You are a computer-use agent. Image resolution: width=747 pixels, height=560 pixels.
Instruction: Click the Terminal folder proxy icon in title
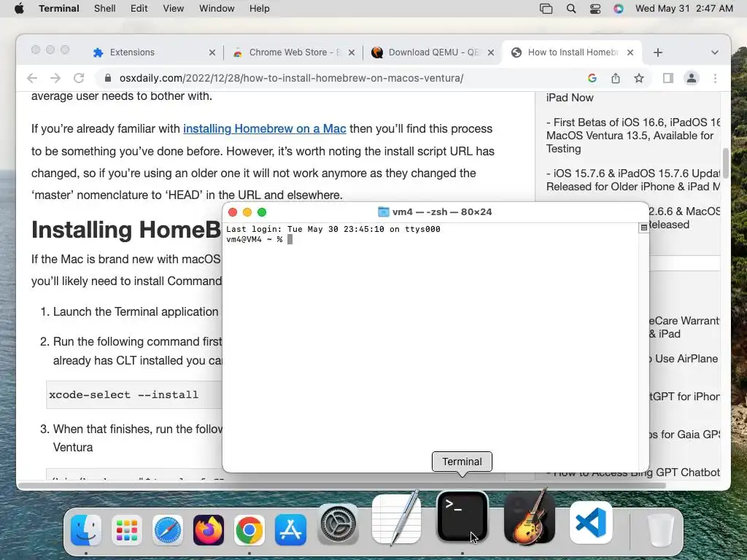coord(383,212)
